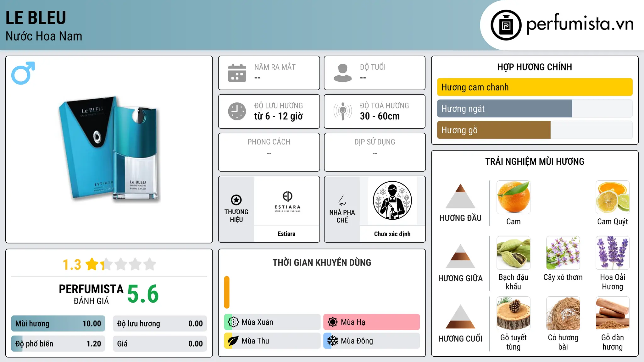This screenshot has width=644, height=362.
Task: Click the nose icon above Nhà pha chế
Action: pos(342,200)
